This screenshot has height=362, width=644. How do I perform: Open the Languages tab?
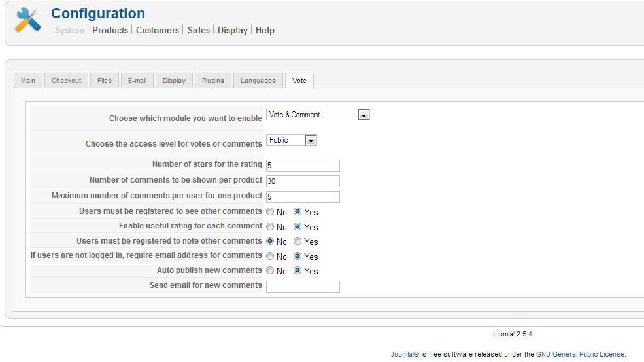tap(258, 81)
